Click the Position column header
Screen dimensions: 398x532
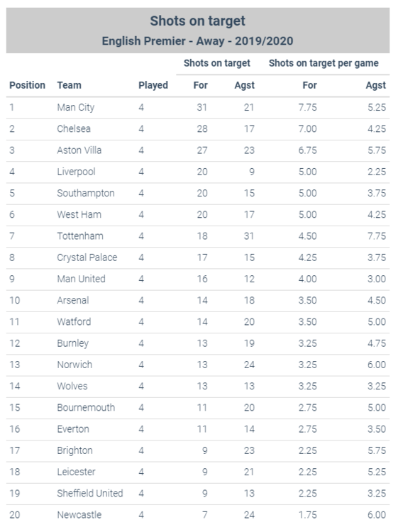pos(27,85)
